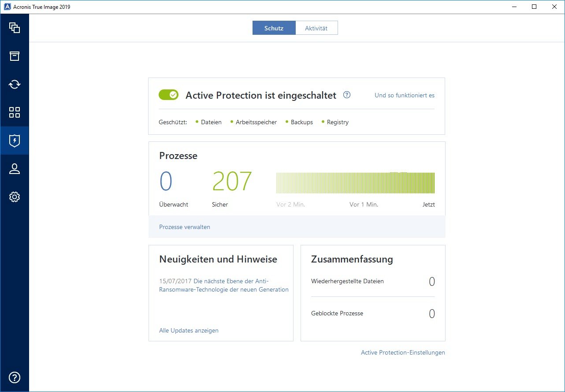The image size is (565, 392).
Task: Click the 'Arbeitsspeicher' protected item
Action: (256, 122)
